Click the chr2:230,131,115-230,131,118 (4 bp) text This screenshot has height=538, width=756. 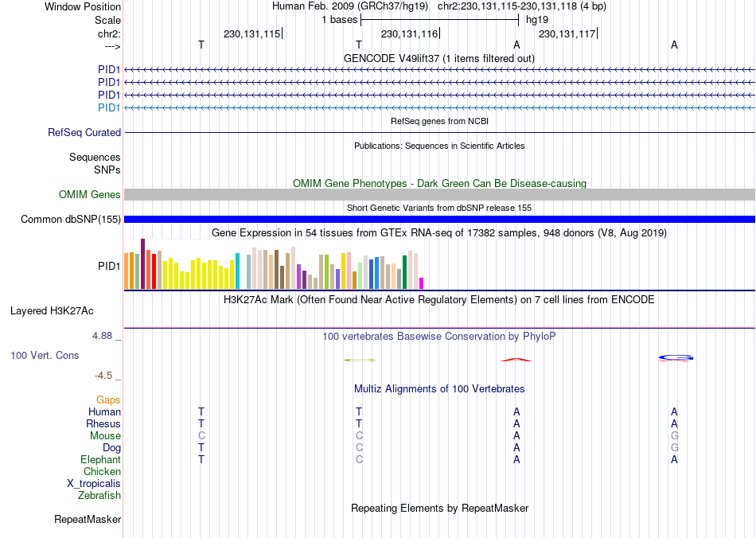pyautogui.click(x=522, y=6)
